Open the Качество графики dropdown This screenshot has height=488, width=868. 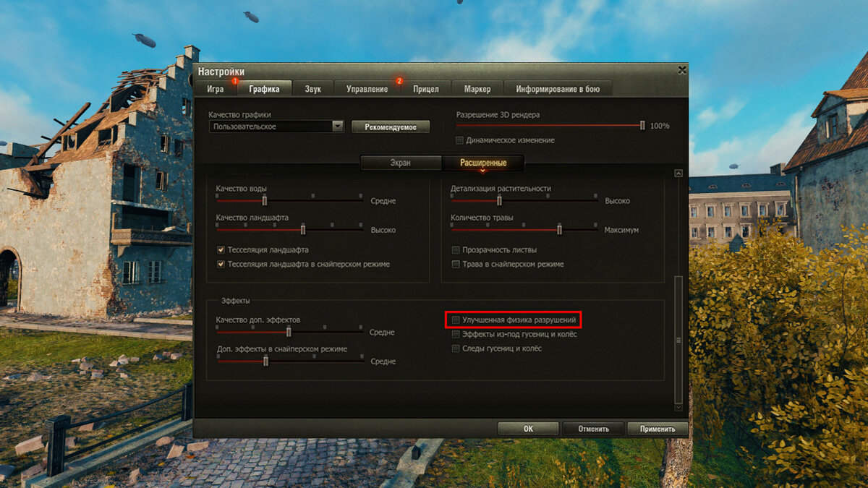click(x=276, y=127)
